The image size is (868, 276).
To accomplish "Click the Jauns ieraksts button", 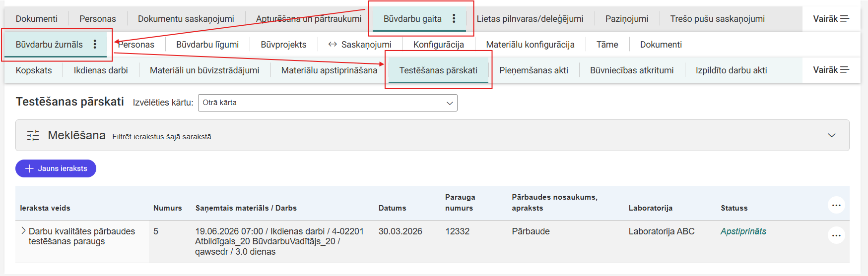I will [56, 168].
